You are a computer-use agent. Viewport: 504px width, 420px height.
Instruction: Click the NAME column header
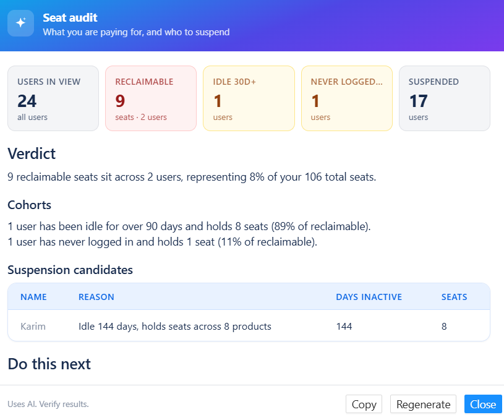tap(34, 297)
